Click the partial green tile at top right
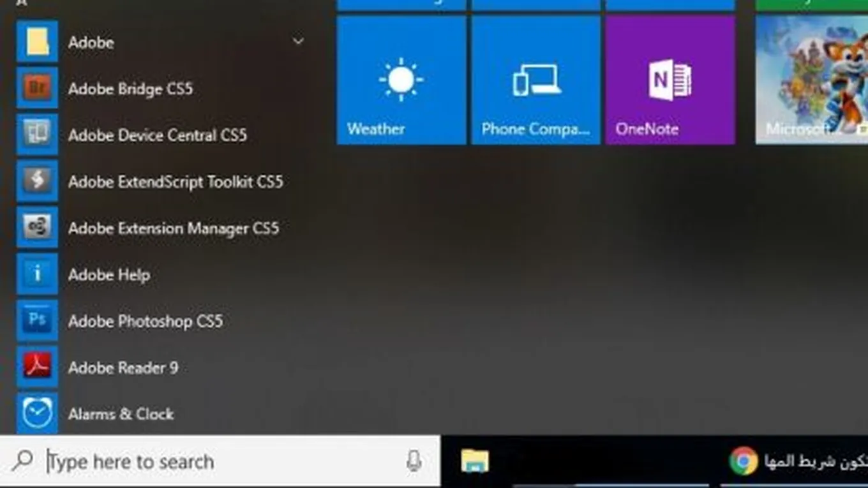 pos(811,5)
